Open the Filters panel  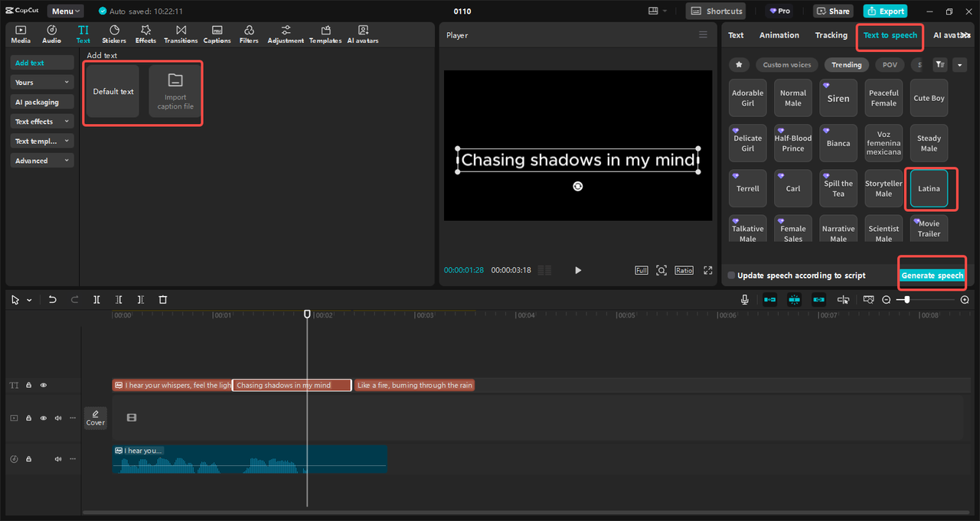249,34
